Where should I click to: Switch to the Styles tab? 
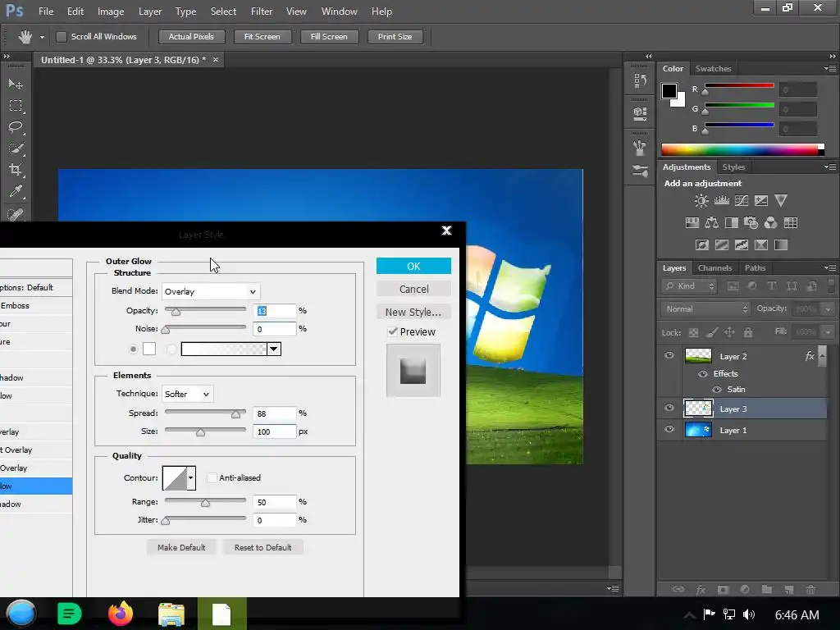point(733,167)
